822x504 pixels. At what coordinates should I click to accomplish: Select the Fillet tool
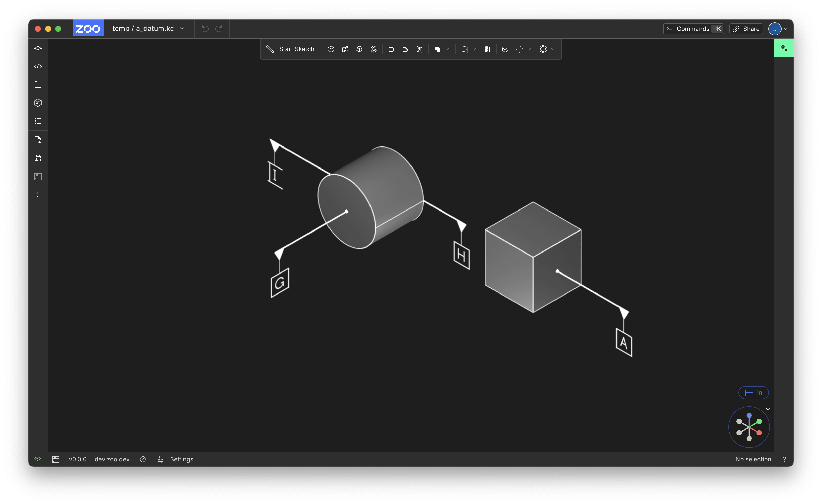pos(391,49)
